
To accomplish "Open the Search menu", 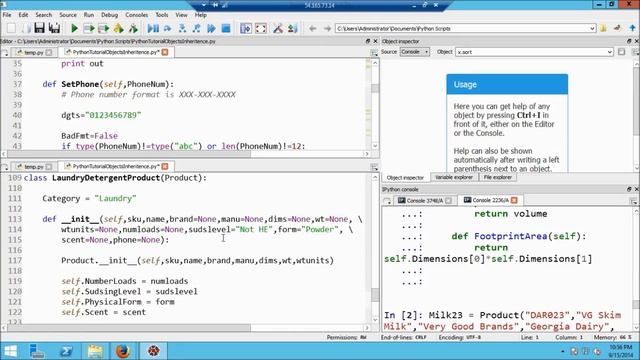I will [x=44, y=15].
